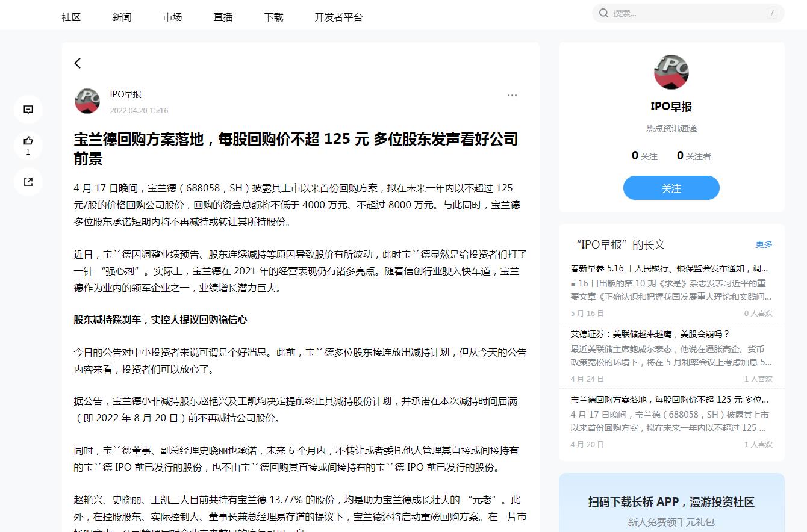Viewport: 807px width, 532px height.
Task: Click the 新人免费领千元礼包 promo text
Action: (671, 522)
